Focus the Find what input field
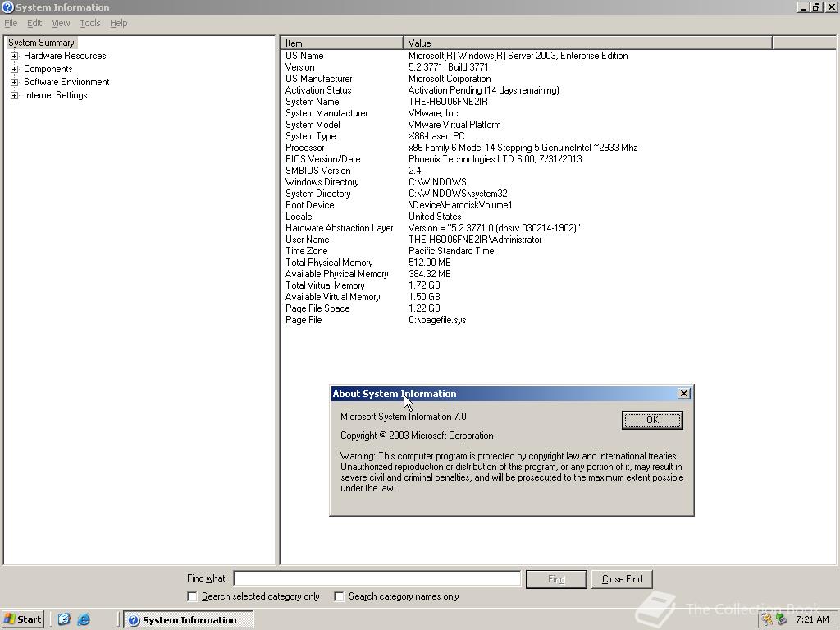 [377, 578]
